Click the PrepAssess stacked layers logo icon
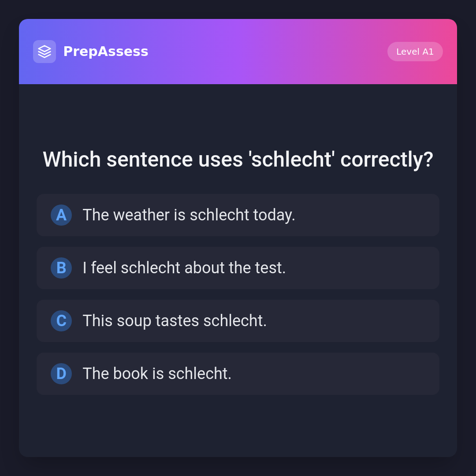The width and height of the screenshot is (476, 476). click(45, 52)
